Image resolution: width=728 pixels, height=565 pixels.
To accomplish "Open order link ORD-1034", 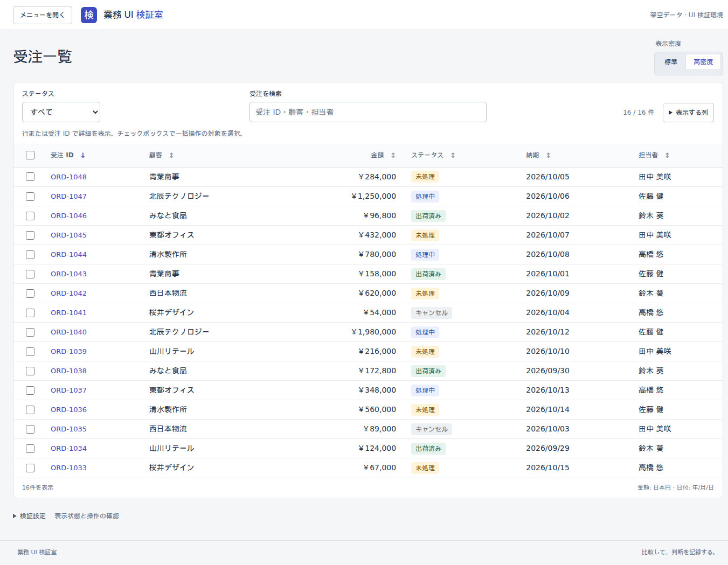I will 68,448.
